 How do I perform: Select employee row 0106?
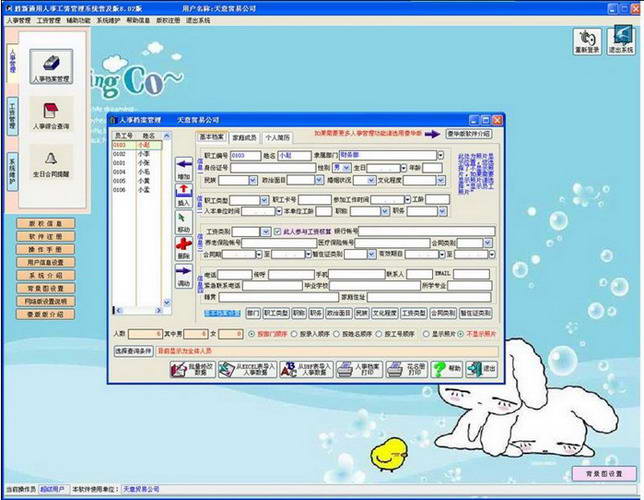[137, 190]
